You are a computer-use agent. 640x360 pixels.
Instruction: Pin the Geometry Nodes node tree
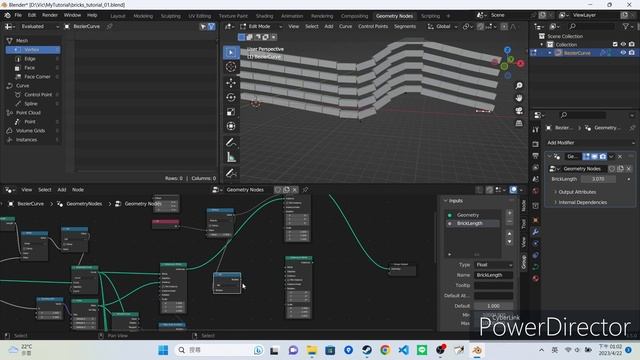pyautogui.click(x=305, y=190)
